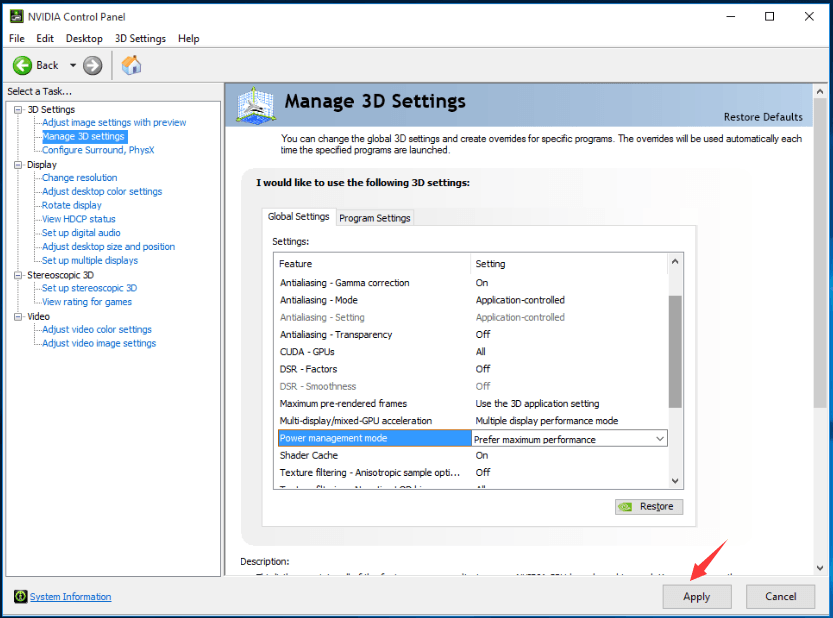Open Set up digital audio
The height and width of the screenshot is (618, 833).
coord(81,233)
